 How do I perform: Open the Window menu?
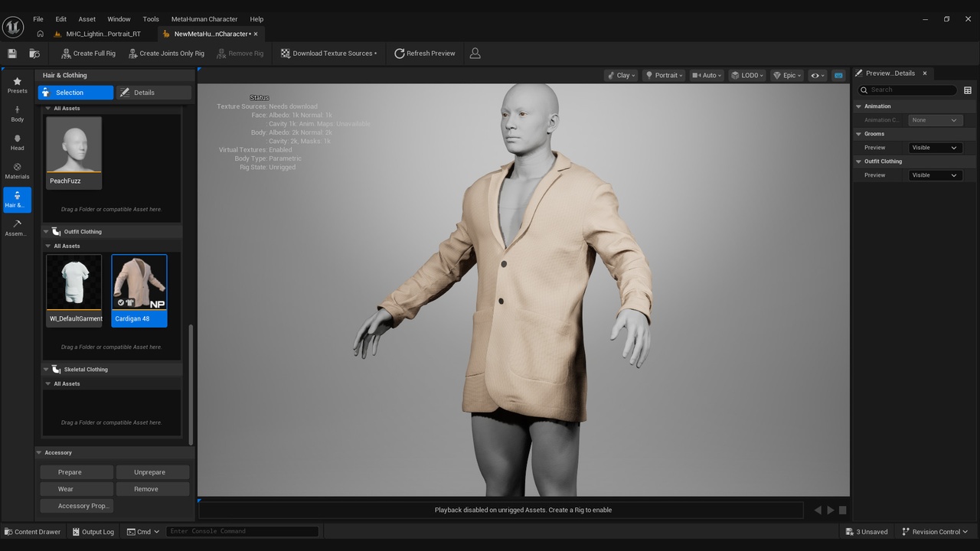[119, 19]
